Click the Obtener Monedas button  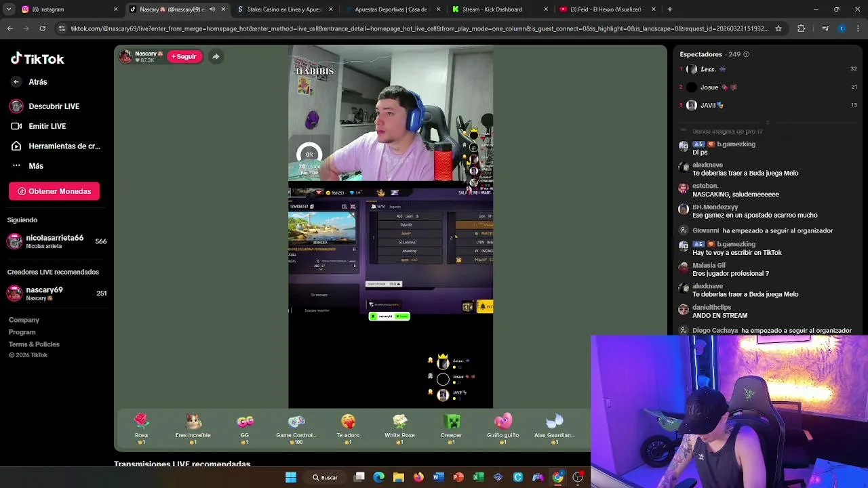point(54,191)
